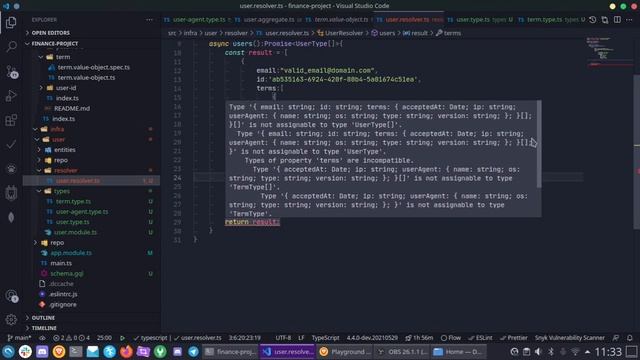The height and width of the screenshot is (360, 640).
Task: Click the Flow status item
Action: click(x=451, y=338)
